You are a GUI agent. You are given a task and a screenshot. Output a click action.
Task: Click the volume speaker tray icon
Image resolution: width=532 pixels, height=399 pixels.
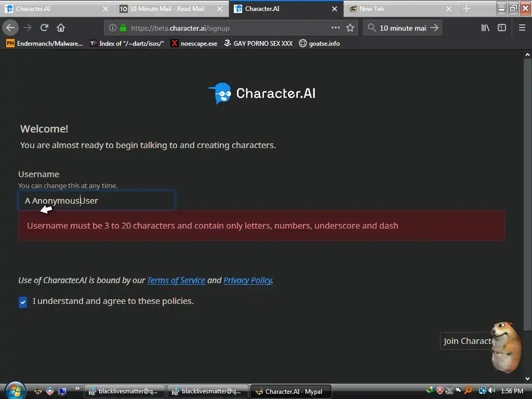(x=491, y=391)
